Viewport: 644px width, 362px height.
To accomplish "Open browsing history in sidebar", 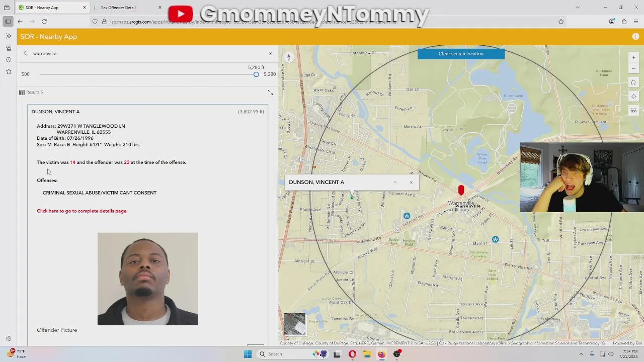I will tap(9, 60).
